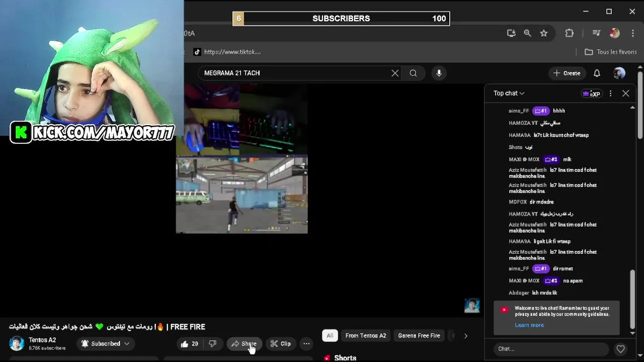The image size is (644, 362).
Task: Open the browser zoom magnifier icon
Action: (527, 33)
